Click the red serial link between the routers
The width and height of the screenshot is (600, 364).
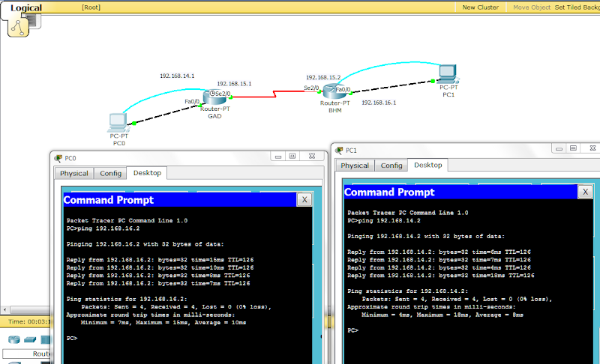coord(274,94)
